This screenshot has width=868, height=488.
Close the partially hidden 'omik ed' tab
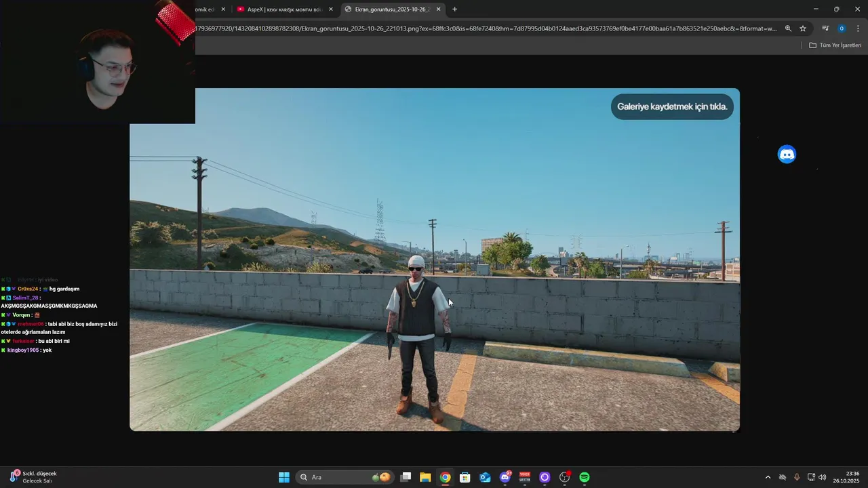[223, 9]
